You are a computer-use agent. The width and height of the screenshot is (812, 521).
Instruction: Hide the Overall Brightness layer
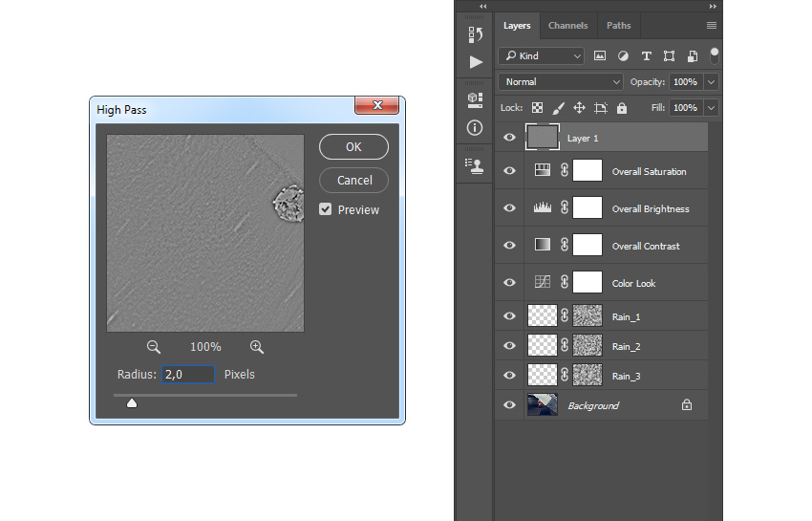click(x=509, y=207)
